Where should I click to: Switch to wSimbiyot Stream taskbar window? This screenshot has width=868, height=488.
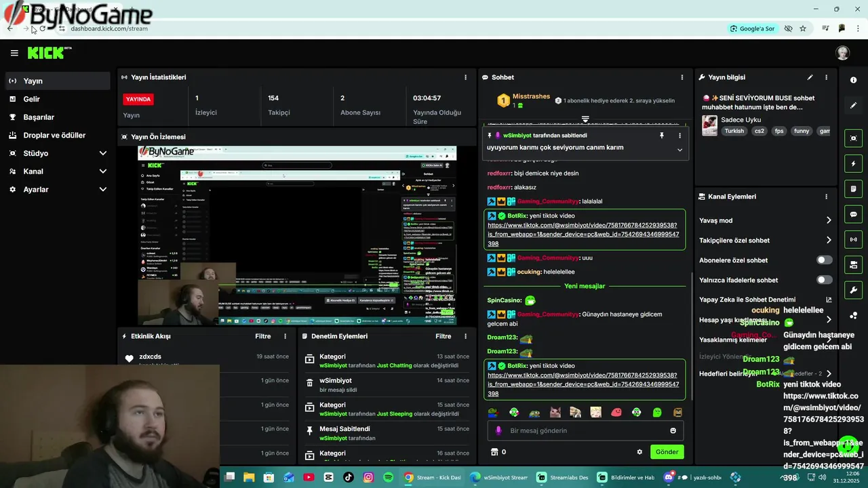coord(499,477)
